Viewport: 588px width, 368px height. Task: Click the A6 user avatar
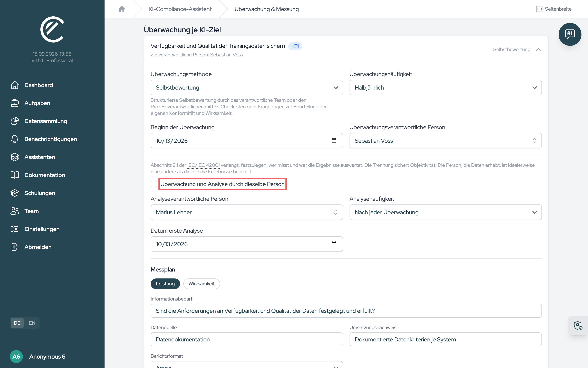[16, 357]
